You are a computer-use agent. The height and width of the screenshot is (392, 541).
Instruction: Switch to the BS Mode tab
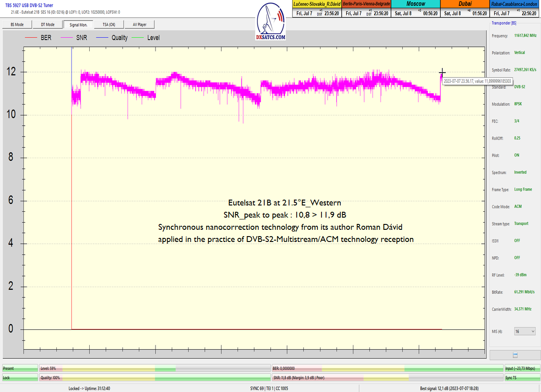click(17, 25)
